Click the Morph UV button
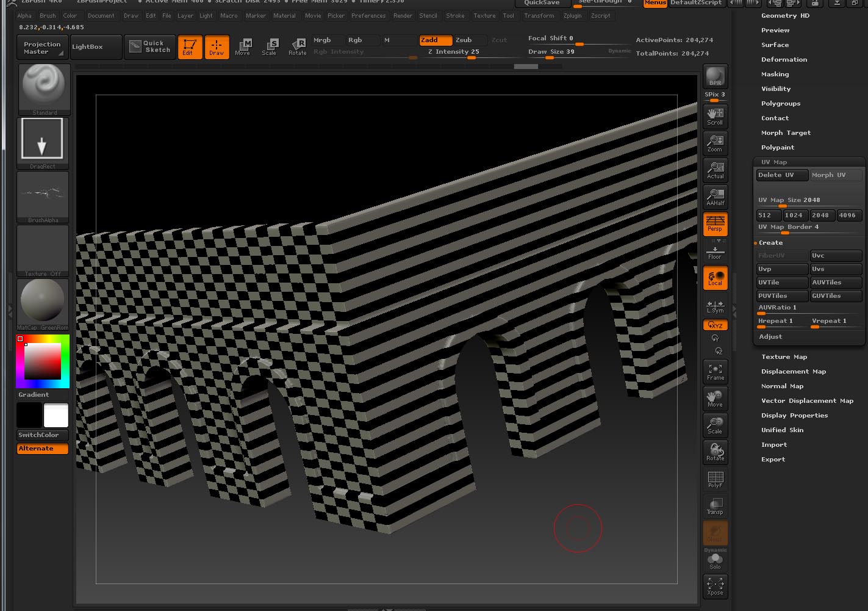Image resolution: width=868 pixels, height=611 pixels. (836, 175)
